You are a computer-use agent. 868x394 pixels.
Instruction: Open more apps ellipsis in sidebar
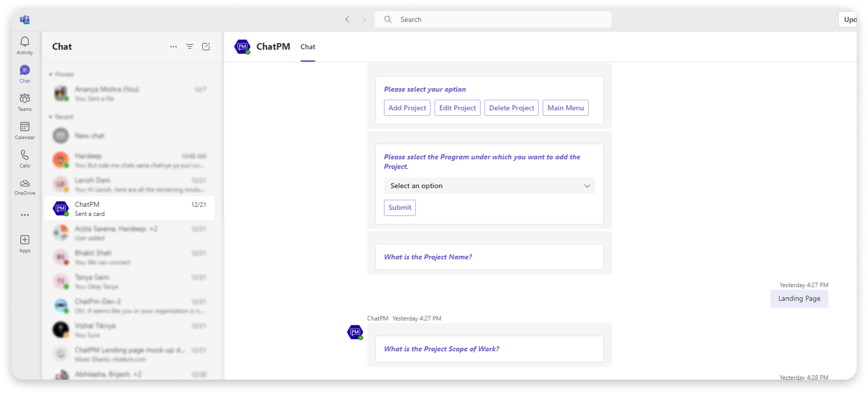pos(25,215)
